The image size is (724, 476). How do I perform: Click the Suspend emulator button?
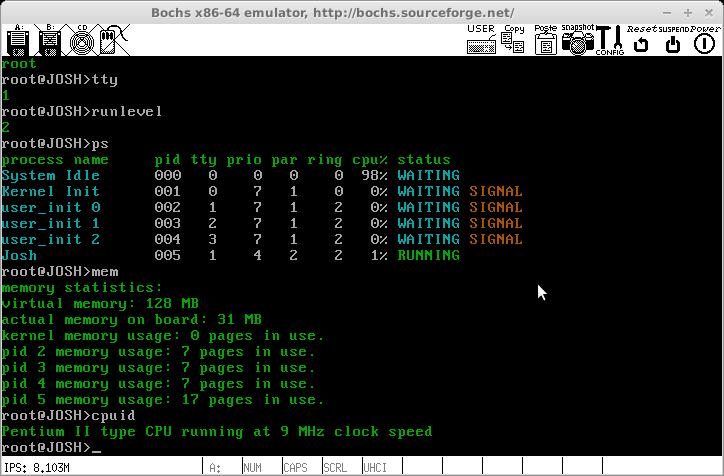pyautogui.click(x=672, y=40)
